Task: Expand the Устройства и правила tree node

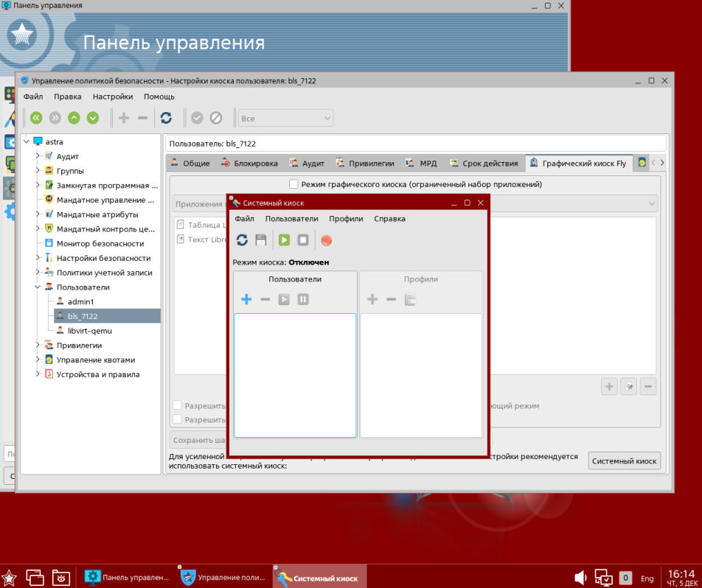Action: coord(38,374)
